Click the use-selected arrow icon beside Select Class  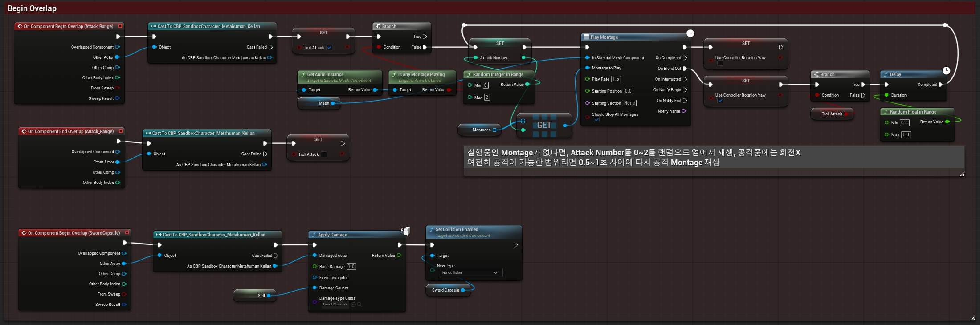pyautogui.click(x=353, y=305)
